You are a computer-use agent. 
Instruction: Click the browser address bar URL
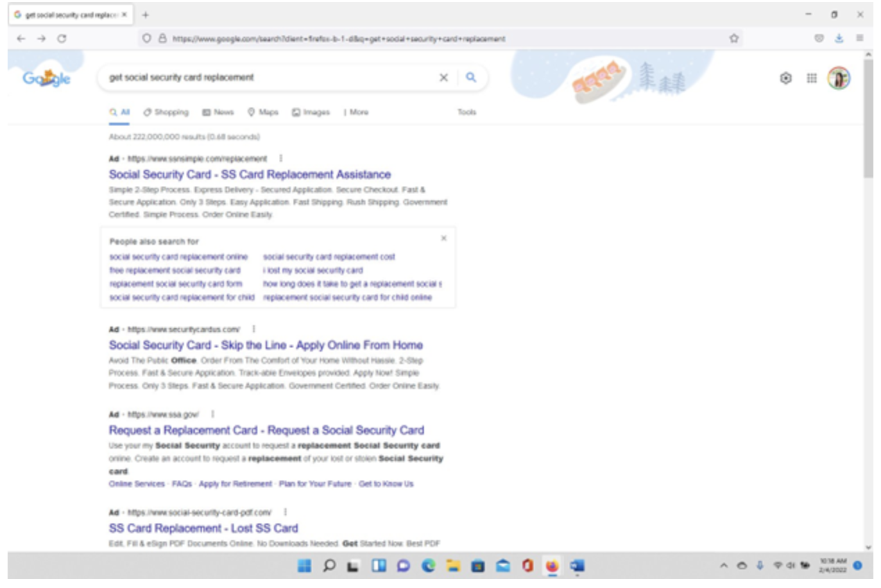coord(339,39)
